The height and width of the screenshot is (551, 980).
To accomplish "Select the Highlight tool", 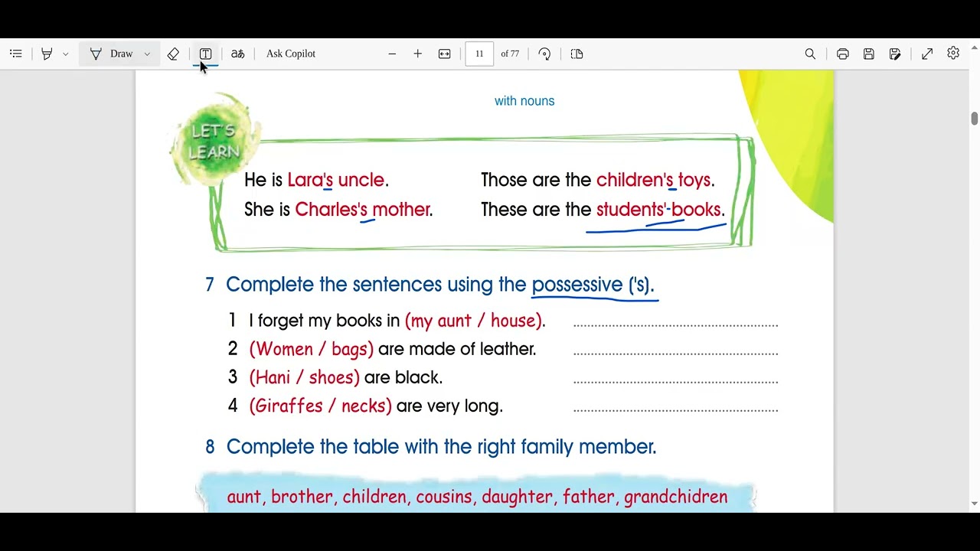I will tap(47, 54).
